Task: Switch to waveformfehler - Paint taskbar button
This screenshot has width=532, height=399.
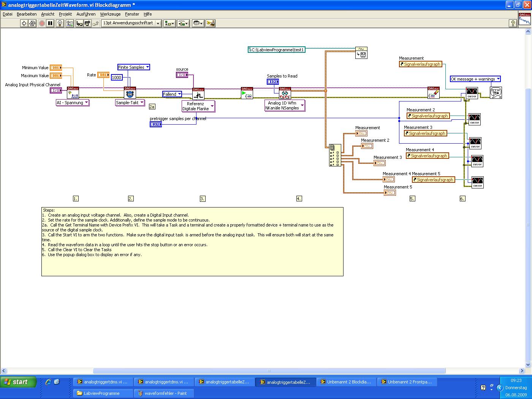Action: (x=165, y=393)
